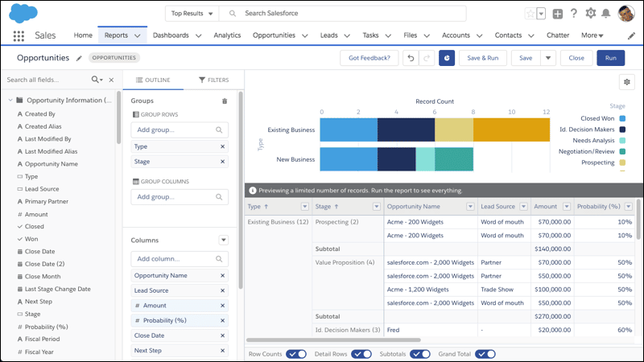644x362 pixels.
Task: Click the favorites star icon
Action: (x=530, y=14)
